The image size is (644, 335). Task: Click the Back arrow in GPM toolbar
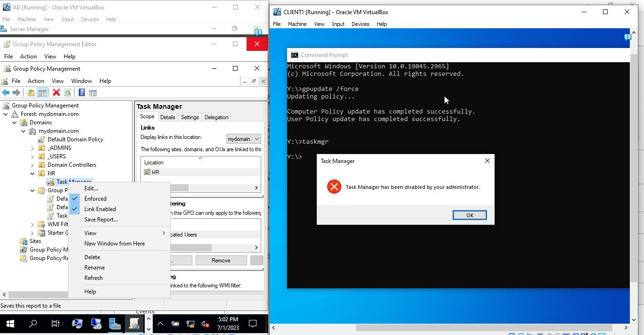(6, 93)
